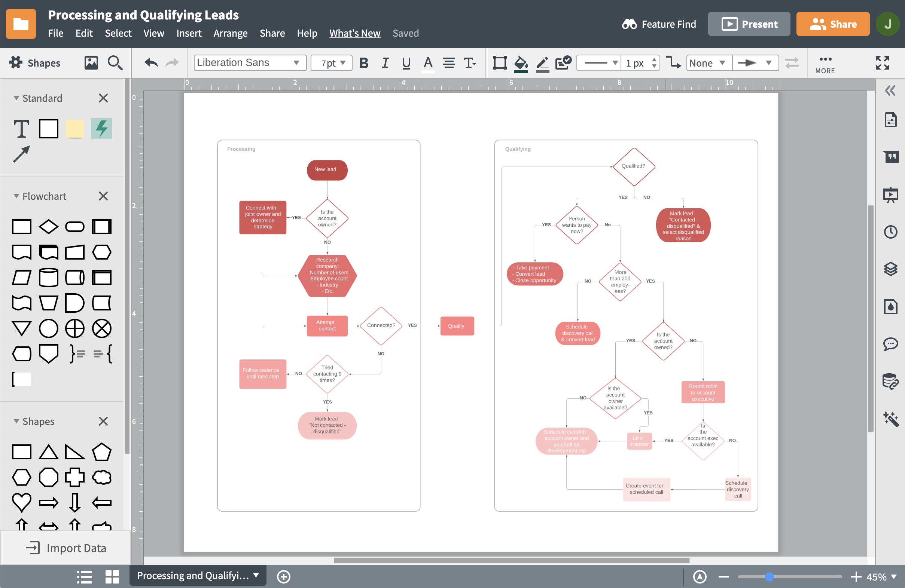Expand the font name dropdown
The height and width of the screenshot is (588, 905).
[x=298, y=62]
